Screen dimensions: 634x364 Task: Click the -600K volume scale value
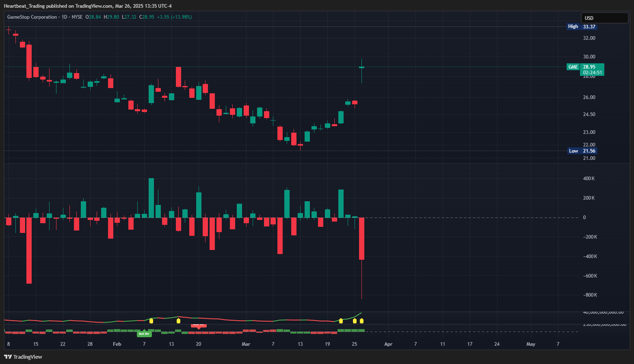point(590,276)
